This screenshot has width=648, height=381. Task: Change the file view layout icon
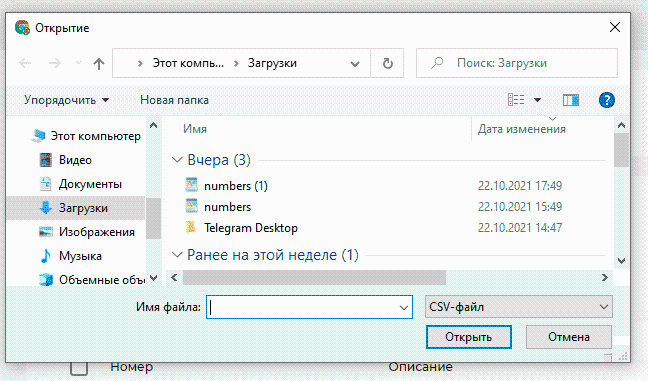(516, 100)
